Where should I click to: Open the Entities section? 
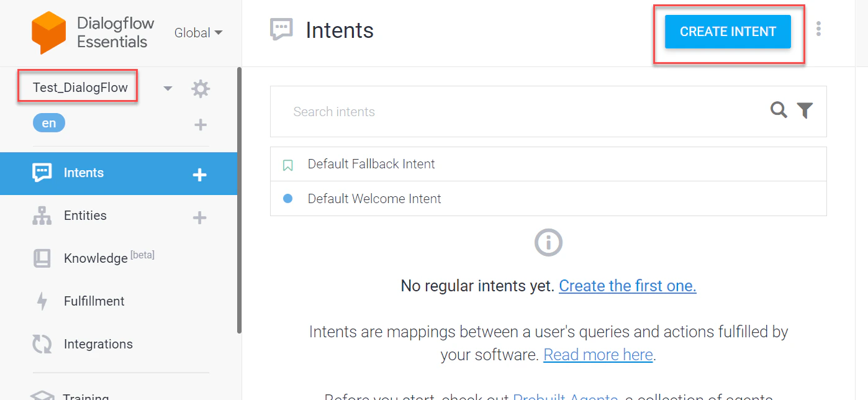[84, 216]
